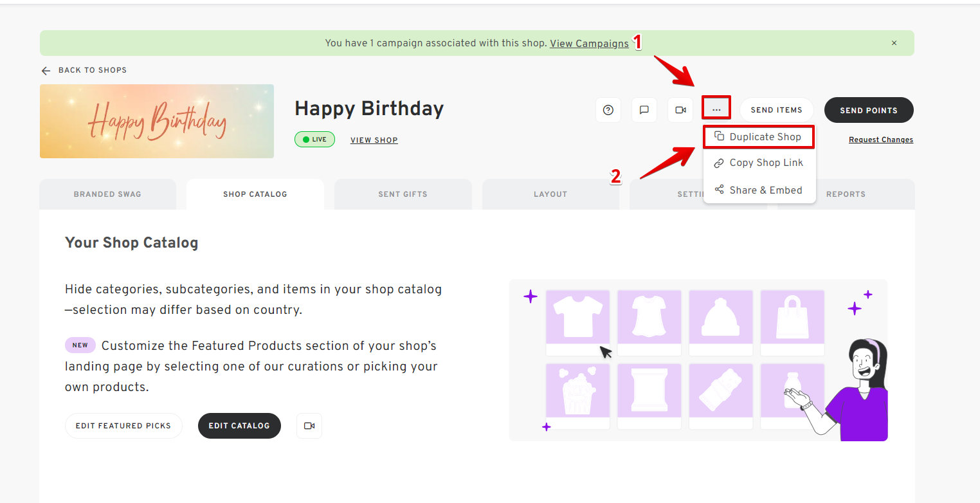Open the three-dots more options menu

click(716, 110)
